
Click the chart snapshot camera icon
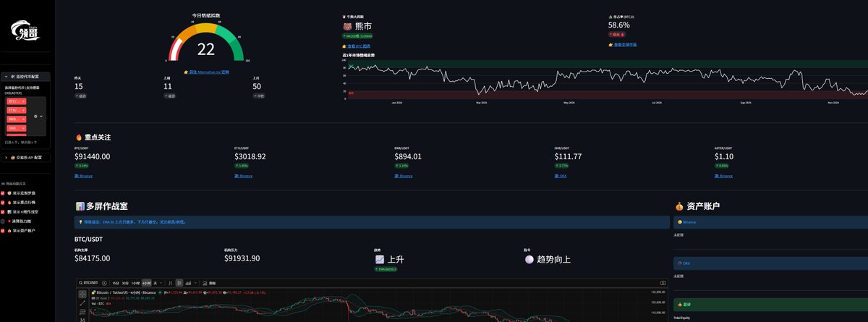(x=663, y=282)
